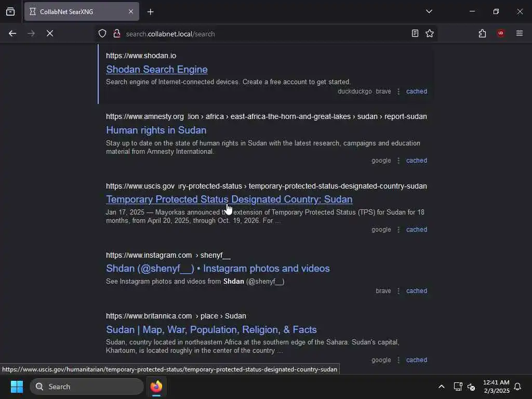
Task: Expand options dots for USCIS result
Action: [x=398, y=229]
